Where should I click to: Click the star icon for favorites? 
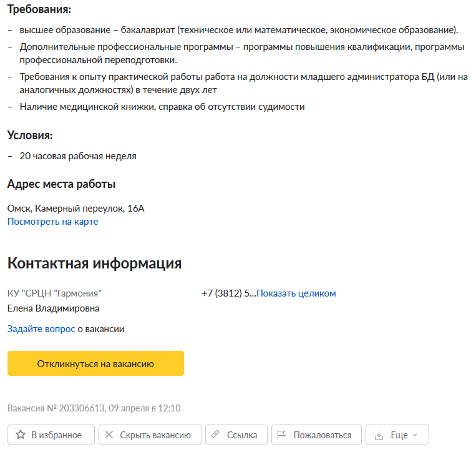coord(21,435)
